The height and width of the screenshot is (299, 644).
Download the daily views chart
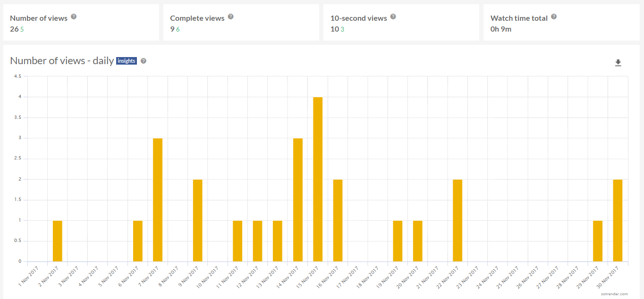(x=618, y=63)
